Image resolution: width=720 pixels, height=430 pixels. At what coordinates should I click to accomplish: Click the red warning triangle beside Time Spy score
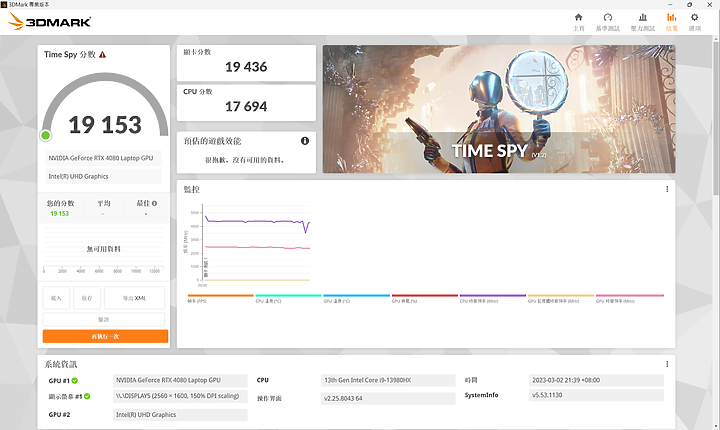coord(102,55)
